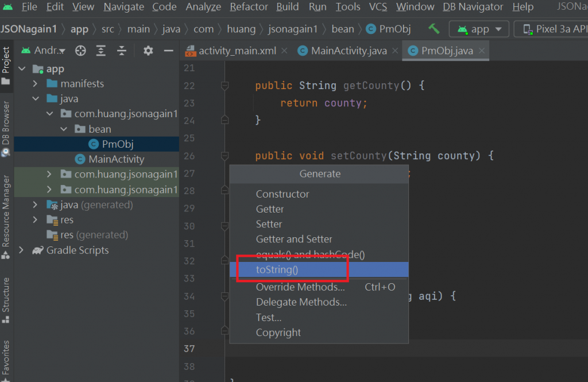This screenshot has height=382, width=588.
Task: Click the Make Project hammer icon
Action: 434,29
